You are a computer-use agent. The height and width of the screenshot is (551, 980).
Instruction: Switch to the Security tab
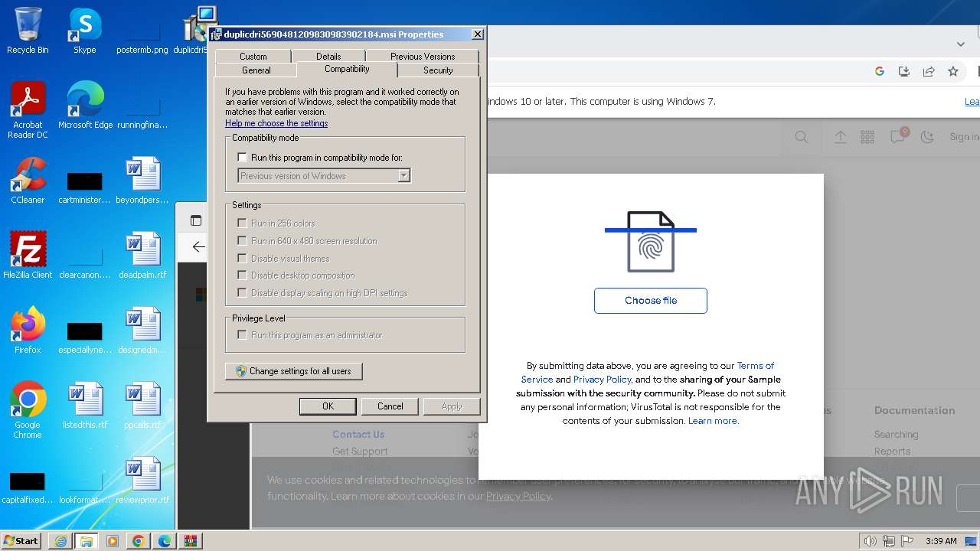(x=438, y=70)
